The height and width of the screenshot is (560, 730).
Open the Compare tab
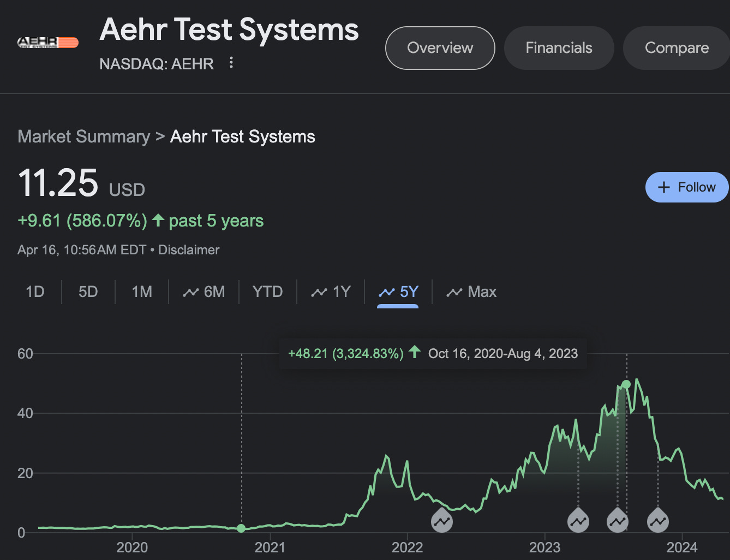click(x=677, y=48)
